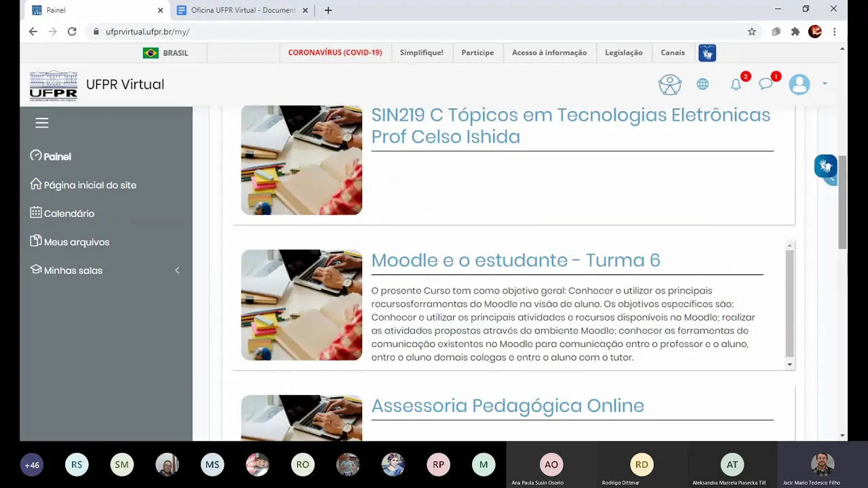Click UFPR Virtual site title
Screen dimensions: 868x488
click(125, 84)
